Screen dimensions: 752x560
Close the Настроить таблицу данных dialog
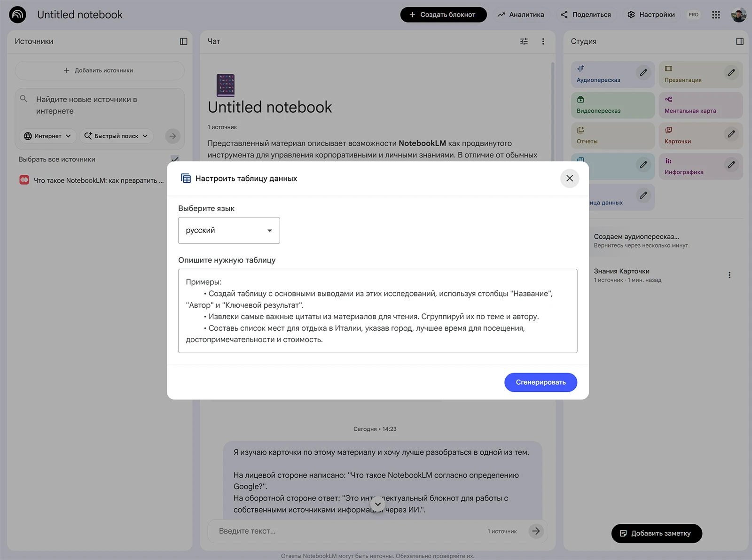(570, 179)
